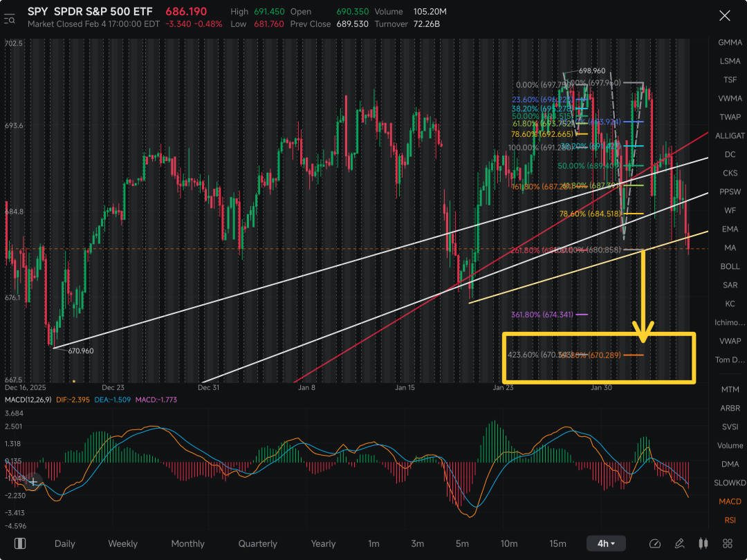Click the 670.960 low price label
Screen dimensions: 747x560
pos(80,351)
